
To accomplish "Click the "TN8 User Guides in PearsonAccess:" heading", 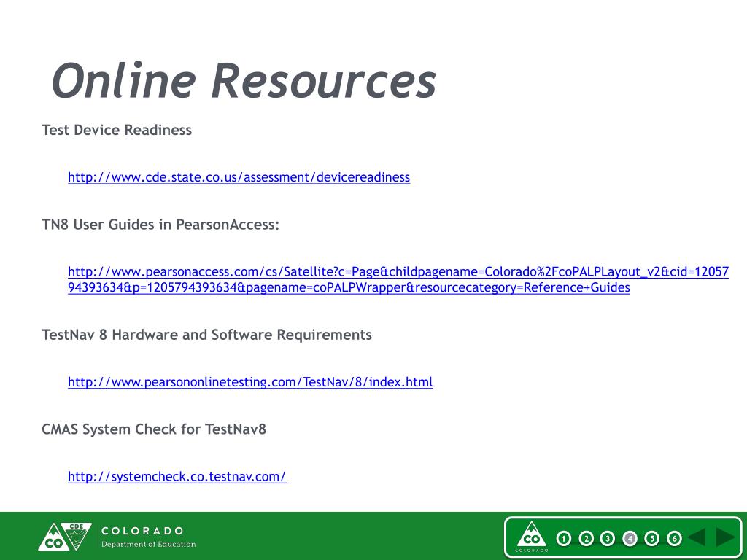I will tap(160, 225).
